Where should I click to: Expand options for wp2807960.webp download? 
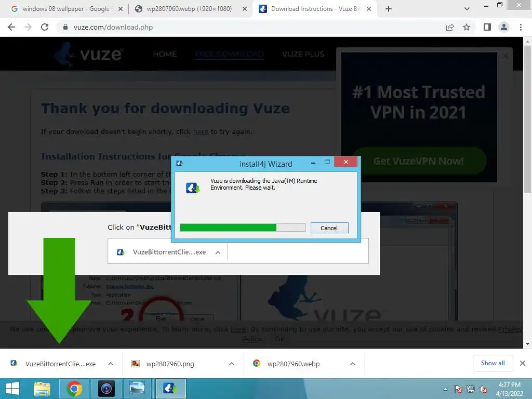[x=353, y=364]
